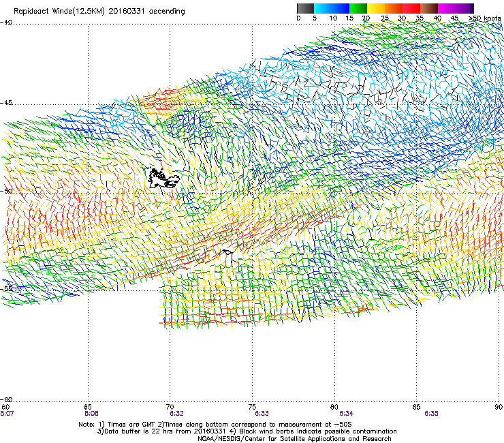Image resolution: width=504 pixels, height=443 pixels.
Task: Click the large black island outline near 69E
Action: pos(162,178)
